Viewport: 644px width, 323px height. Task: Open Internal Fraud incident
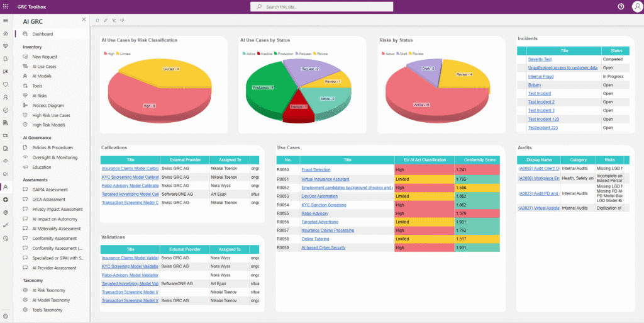point(540,76)
